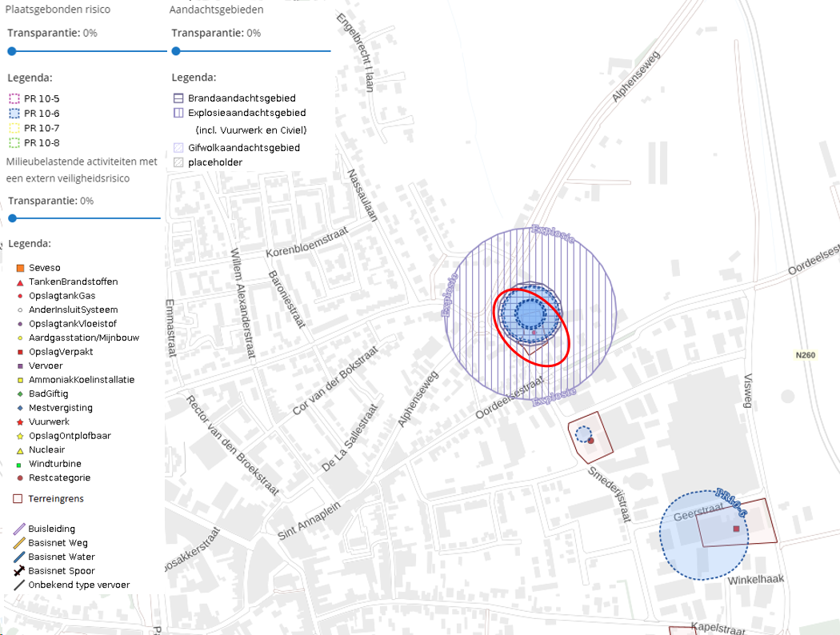This screenshot has height=635, width=840.
Task: Click the Rector van den Broekstraat label
Action: [233, 445]
